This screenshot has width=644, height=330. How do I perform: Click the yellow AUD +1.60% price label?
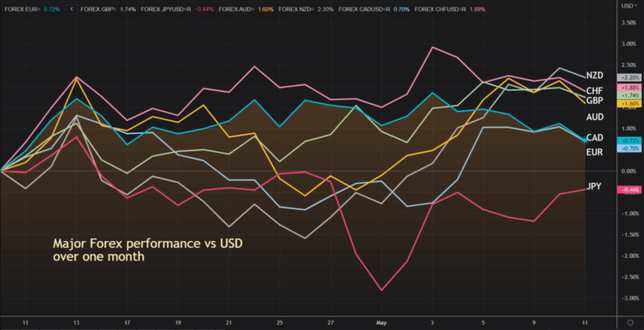629,103
